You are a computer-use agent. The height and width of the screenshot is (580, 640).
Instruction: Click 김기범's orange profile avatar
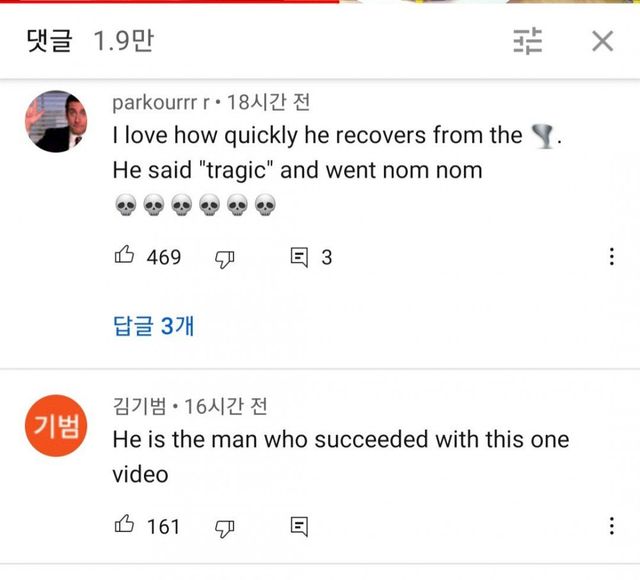[x=53, y=427]
